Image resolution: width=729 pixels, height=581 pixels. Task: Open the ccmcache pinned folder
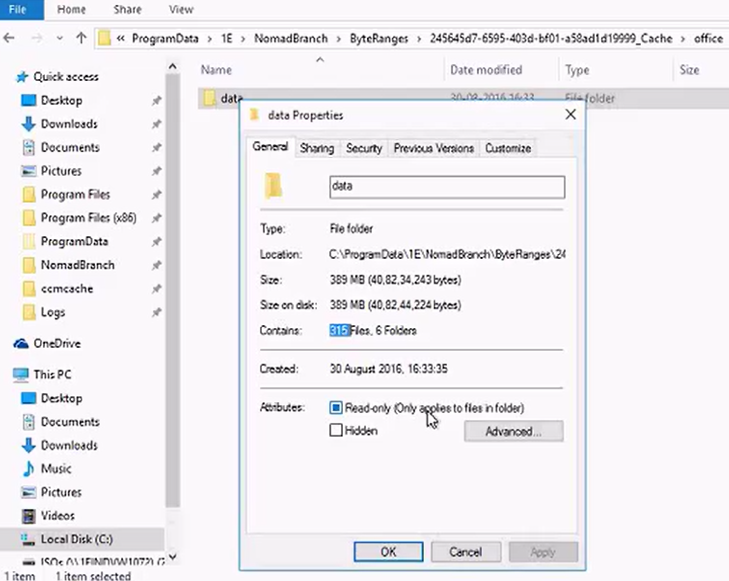(66, 288)
